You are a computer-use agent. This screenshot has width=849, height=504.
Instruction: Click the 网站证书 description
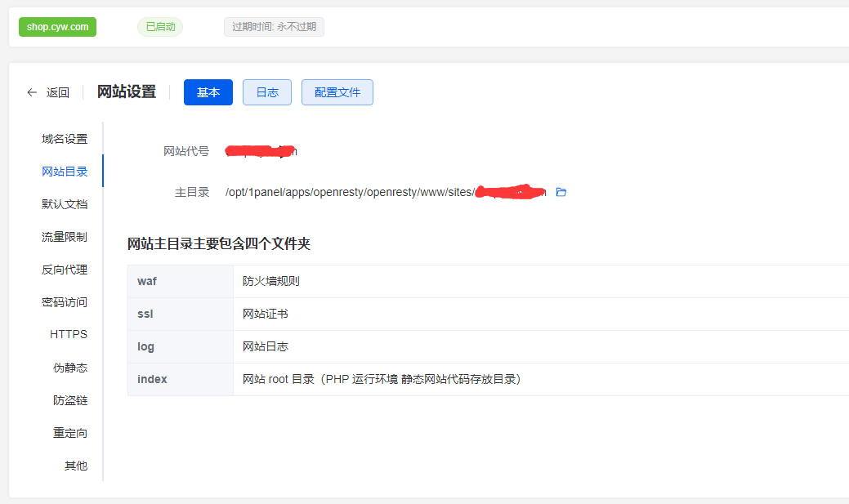tap(266, 314)
